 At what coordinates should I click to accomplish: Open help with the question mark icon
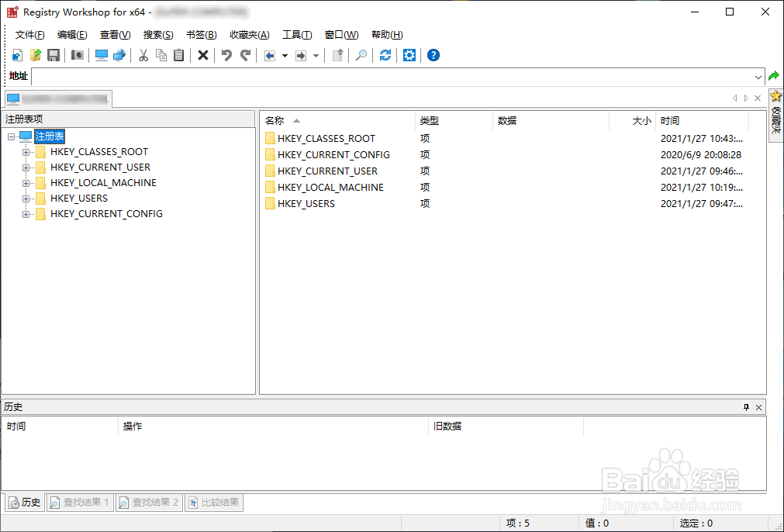[433, 55]
